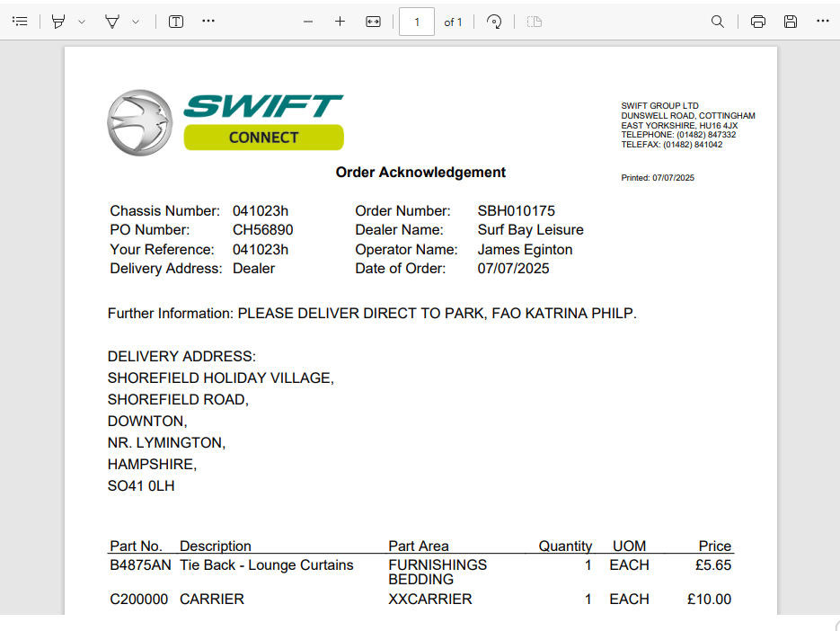Select dealer name Surf Bay Leisure
This screenshot has height=631, width=840.
click(x=530, y=230)
